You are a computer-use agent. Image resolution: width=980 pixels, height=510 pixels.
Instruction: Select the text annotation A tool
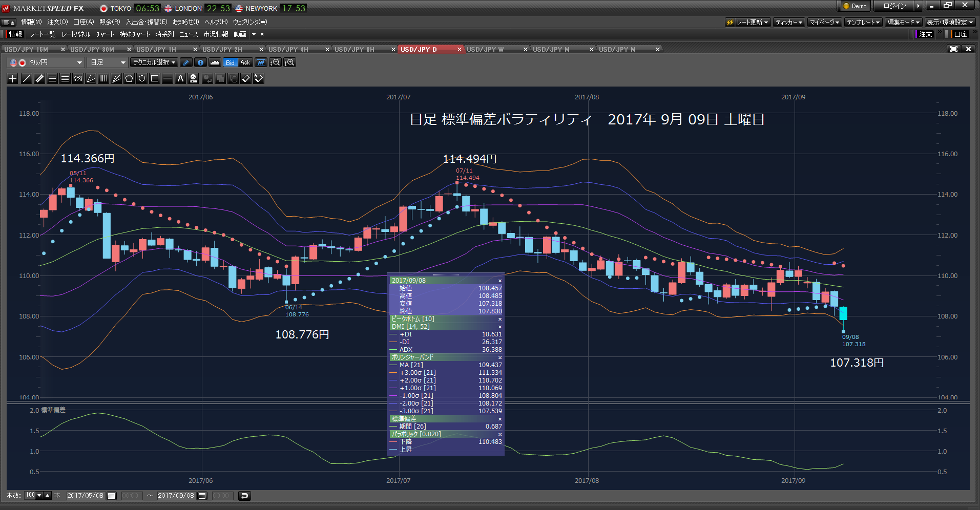coord(180,78)
